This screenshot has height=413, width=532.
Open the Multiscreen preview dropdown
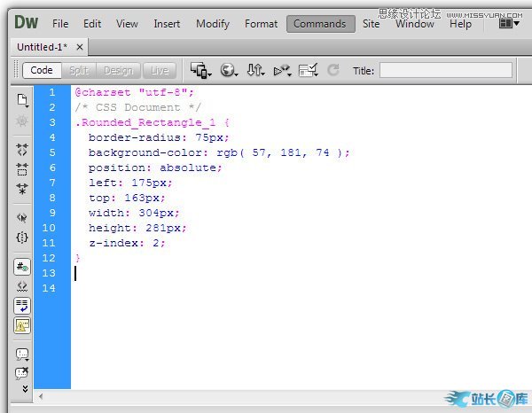pos(200,70)
